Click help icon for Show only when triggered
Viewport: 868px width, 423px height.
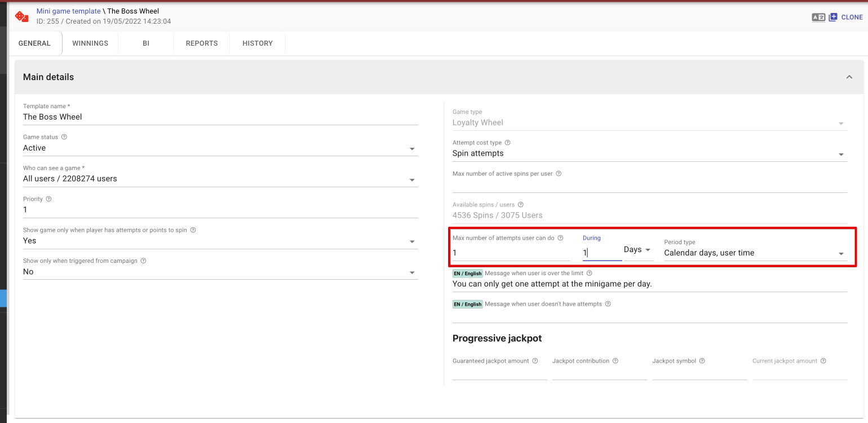[143, 261]
